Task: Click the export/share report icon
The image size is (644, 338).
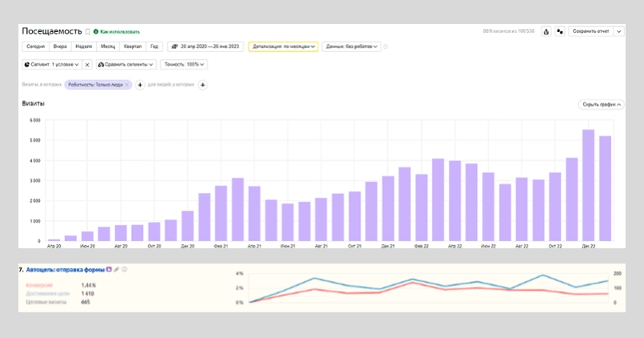Action: 546,31
